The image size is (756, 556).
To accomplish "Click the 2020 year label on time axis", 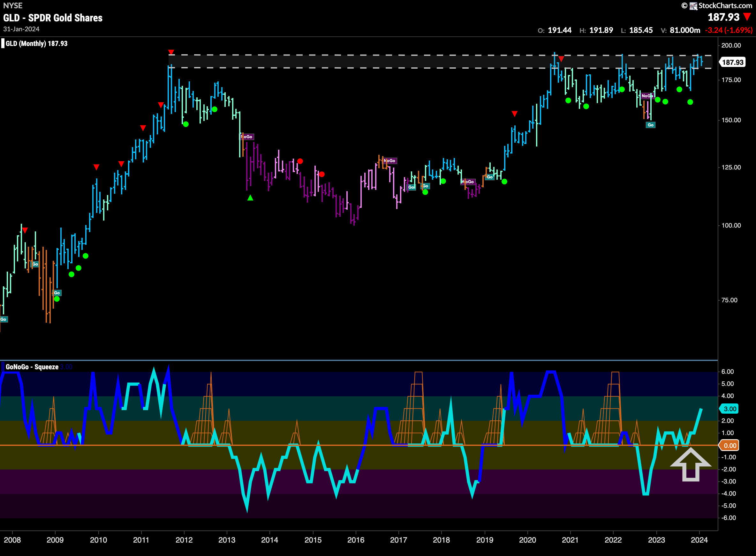I will (x=527, y=540).
